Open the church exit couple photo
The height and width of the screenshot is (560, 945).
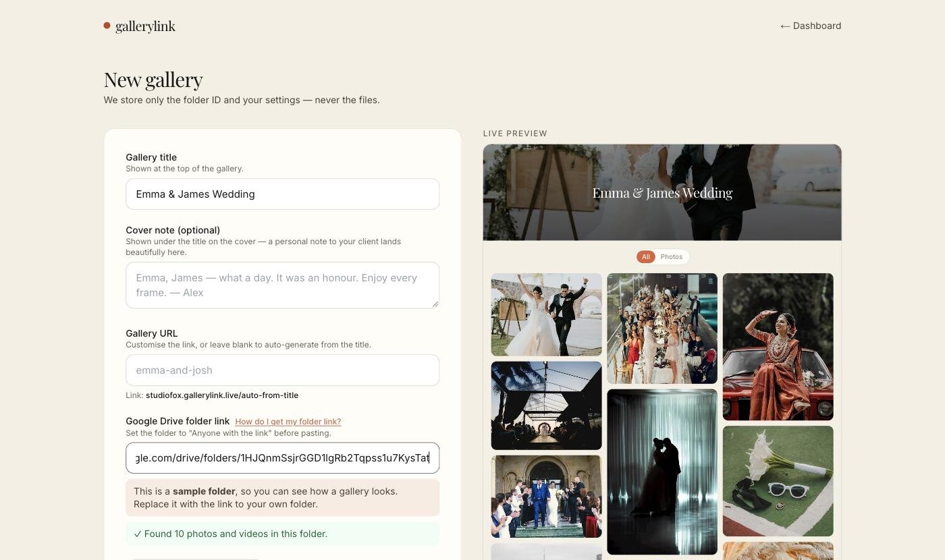point(546,497)
